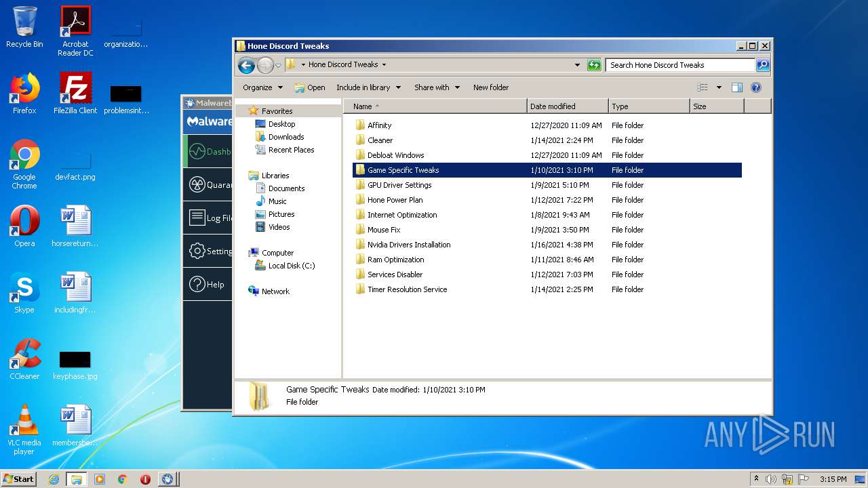Open the Recycle Bin desktop icon
The width and height of the screenshot is (868, 488).
click(24, 27)
